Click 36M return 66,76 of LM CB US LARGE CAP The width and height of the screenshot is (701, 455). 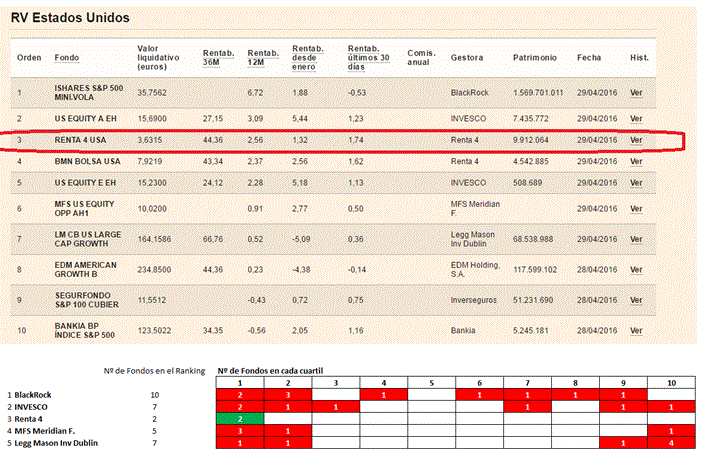pyautogui.click(x=213, y=239)
